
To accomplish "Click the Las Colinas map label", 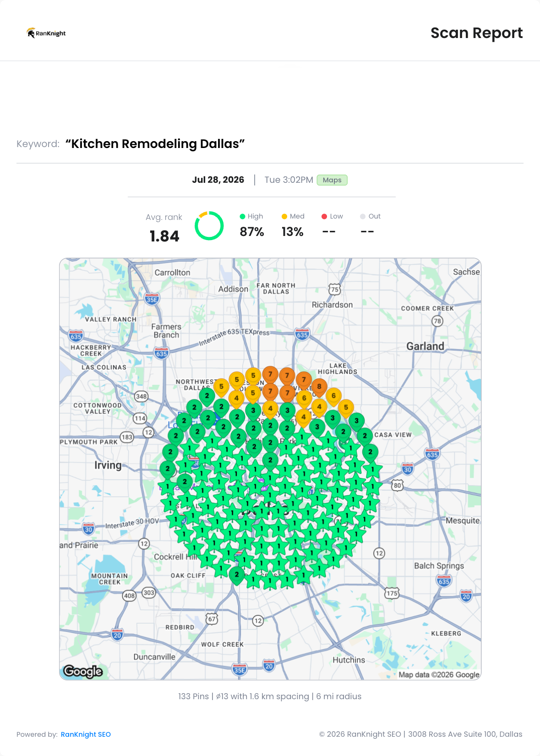I will click(104, 367).
